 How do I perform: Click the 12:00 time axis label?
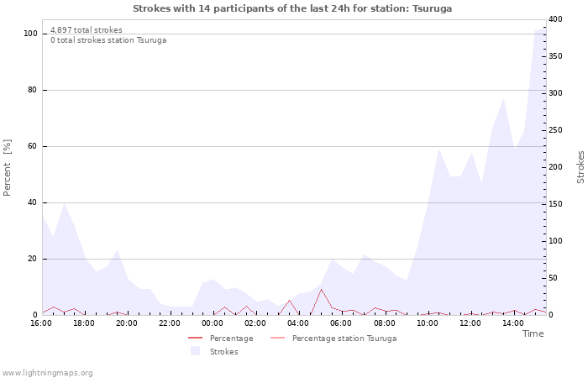470,323
